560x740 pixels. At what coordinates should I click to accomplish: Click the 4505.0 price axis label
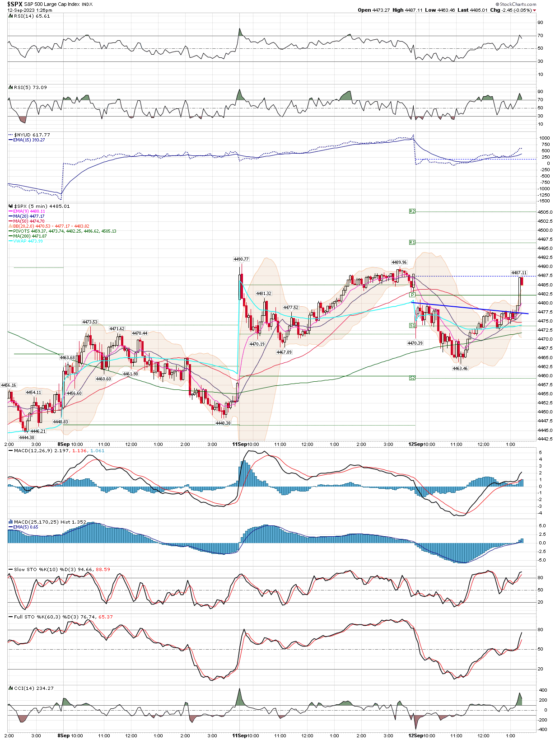(x=545, y=212)
